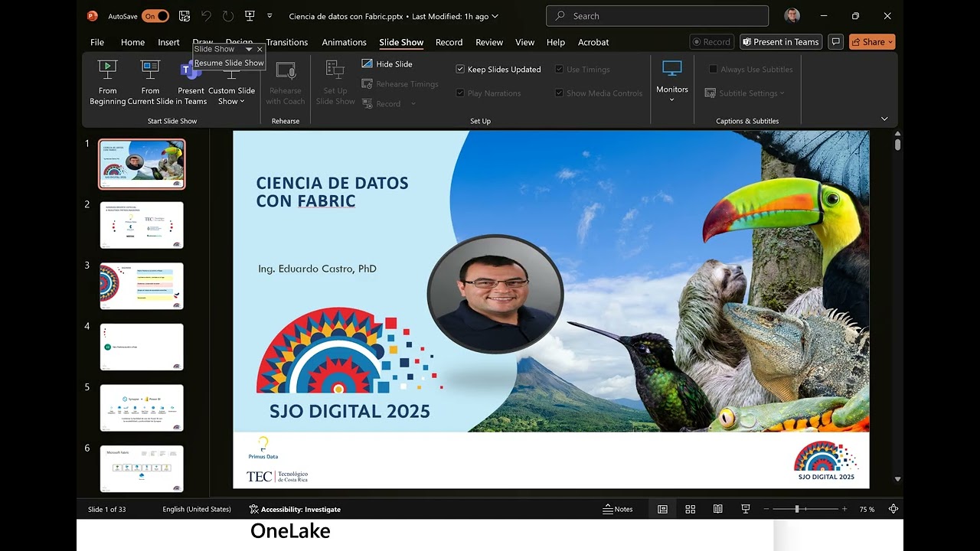Click Rehearse Timings

(x=400, y=84)
